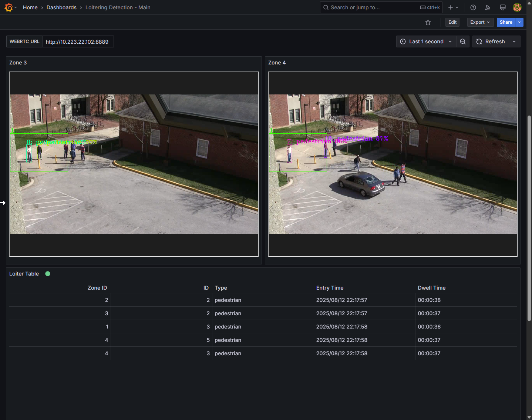This screenshot has height=420, width=532.
Task: Click the Grafana logo icon
Action: pos(9,7)
